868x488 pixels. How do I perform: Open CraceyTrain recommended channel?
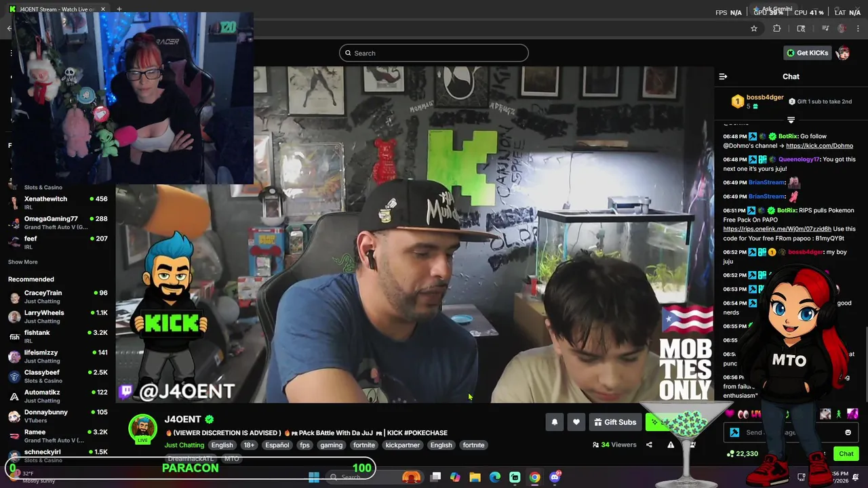tap(58, 297)
